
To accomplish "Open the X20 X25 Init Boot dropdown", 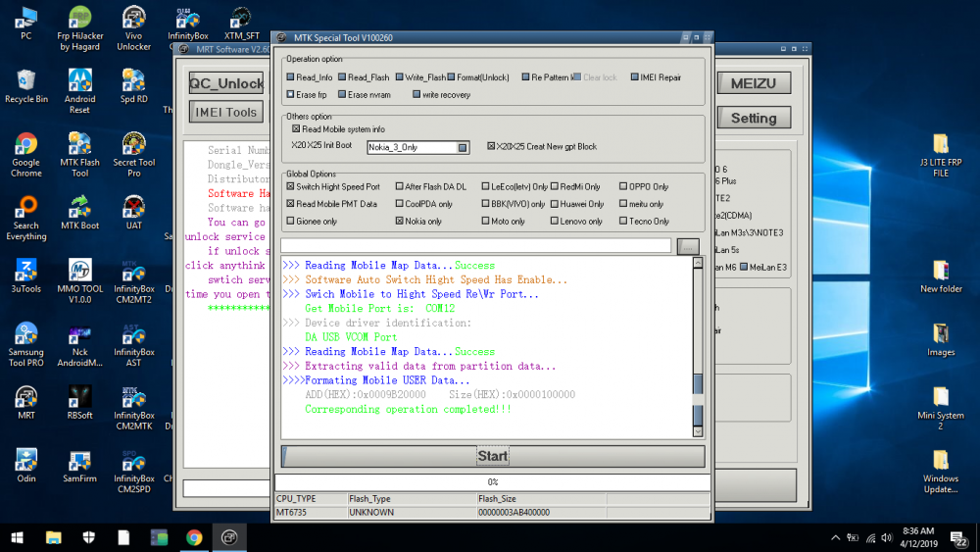I will (463, 147).
